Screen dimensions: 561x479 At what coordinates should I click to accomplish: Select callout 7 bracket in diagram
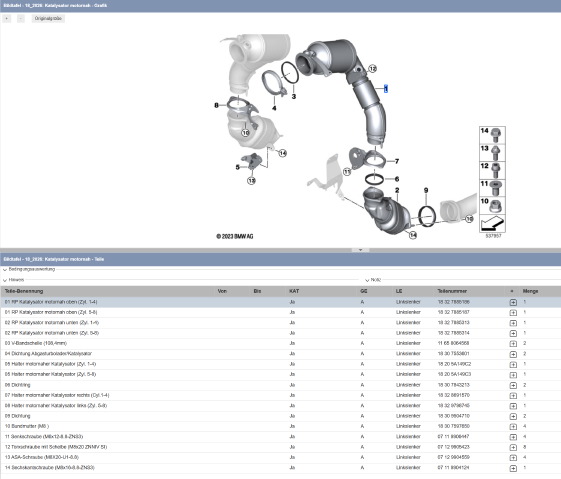pyautogui.click(x=397, y=161)
